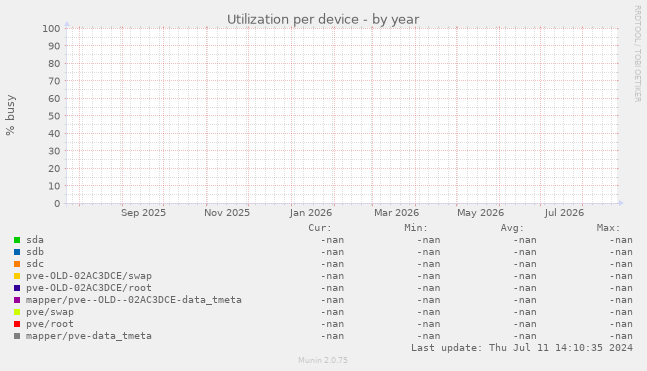Click the pve/swap legend label
Image resolution: width=647 pixels, height=371 pixels.
click(50, 312)
